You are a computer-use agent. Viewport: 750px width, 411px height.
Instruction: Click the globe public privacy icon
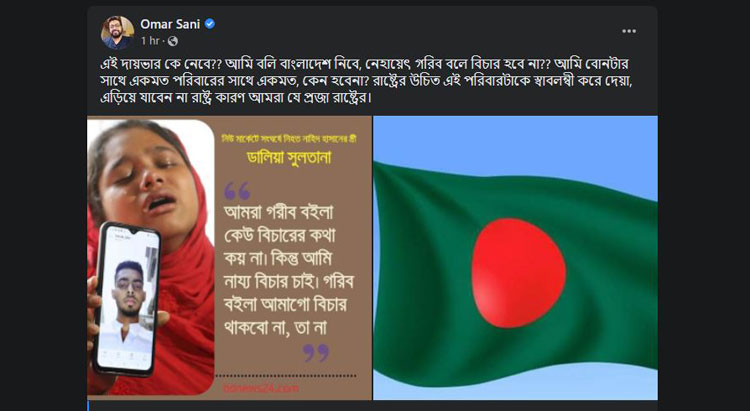(173, 41)
